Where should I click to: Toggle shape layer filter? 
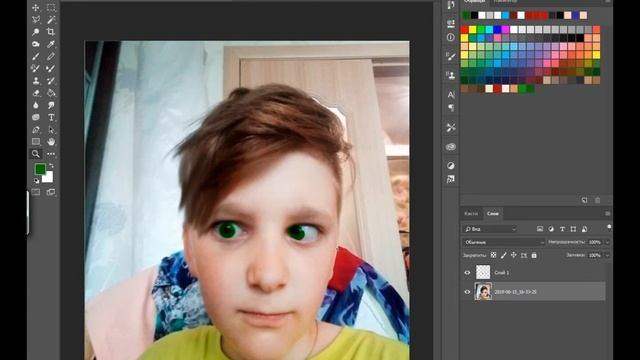573,229
